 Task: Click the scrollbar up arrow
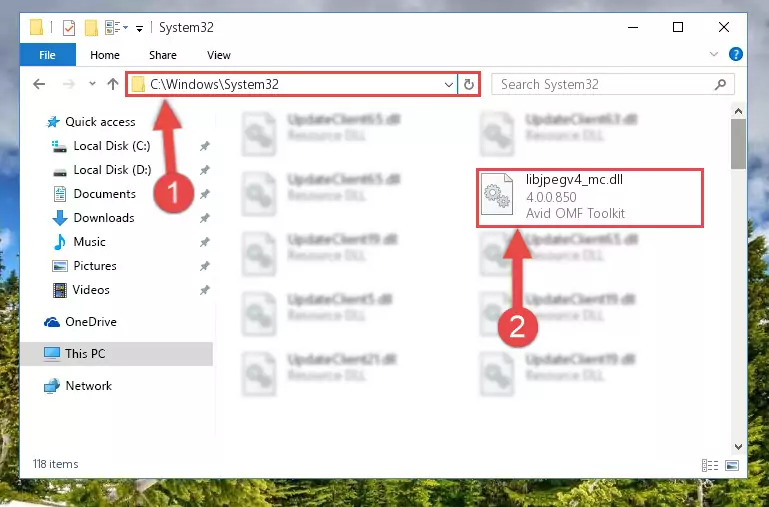click(738, 111)
